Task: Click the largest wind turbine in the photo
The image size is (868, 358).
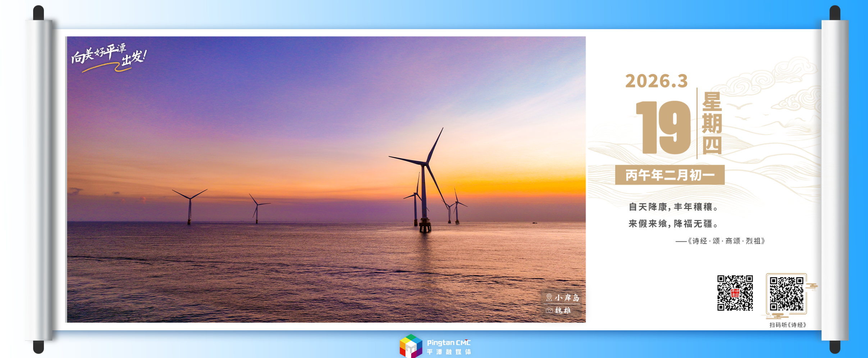Action: [x=424, y=180]
